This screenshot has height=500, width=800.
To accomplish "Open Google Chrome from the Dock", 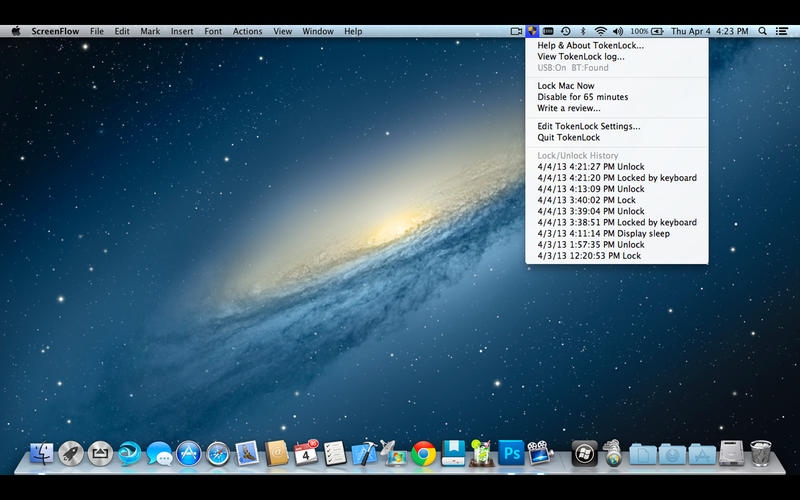I will (423, 454).
